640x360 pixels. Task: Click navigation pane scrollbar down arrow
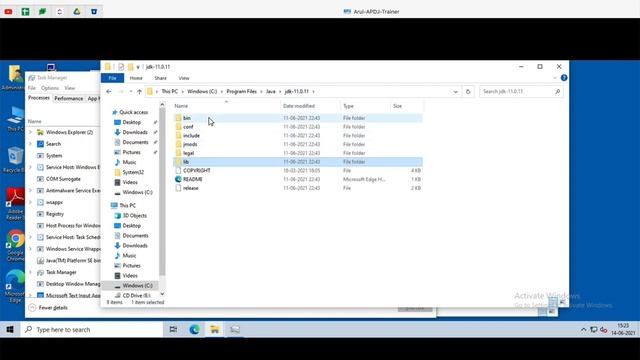coord(162,294)
